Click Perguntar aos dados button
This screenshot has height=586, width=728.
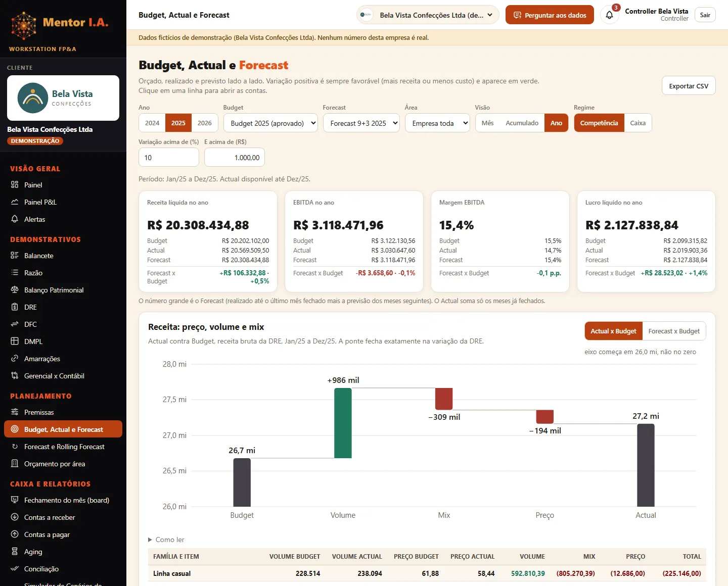(550, 15)
